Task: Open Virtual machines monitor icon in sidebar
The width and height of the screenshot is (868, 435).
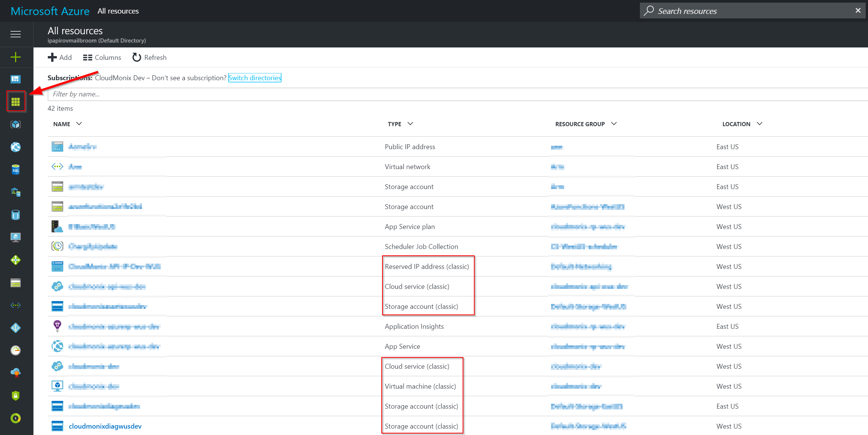Action: (x=15, y=237)
